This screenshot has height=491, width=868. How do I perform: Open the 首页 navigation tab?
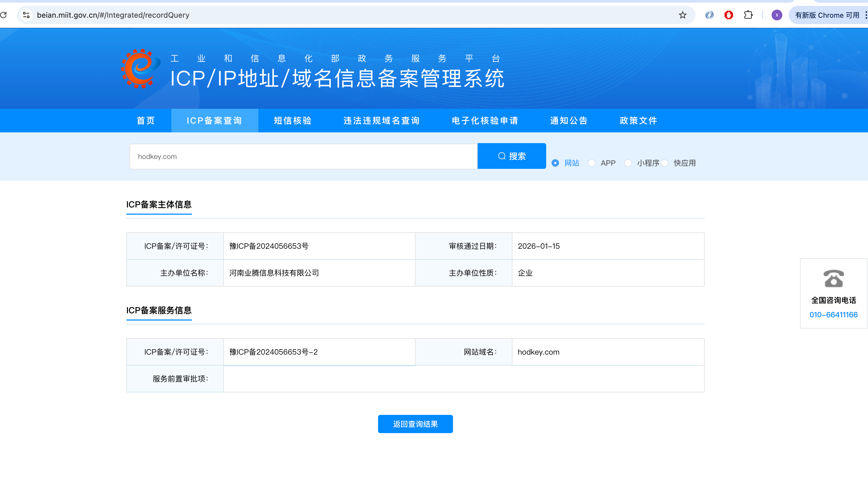pyautogui.click(x=146, y=121)
